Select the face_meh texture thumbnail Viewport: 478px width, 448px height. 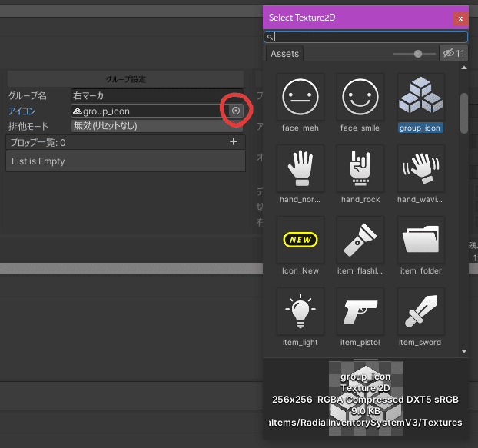coord(300,97)
